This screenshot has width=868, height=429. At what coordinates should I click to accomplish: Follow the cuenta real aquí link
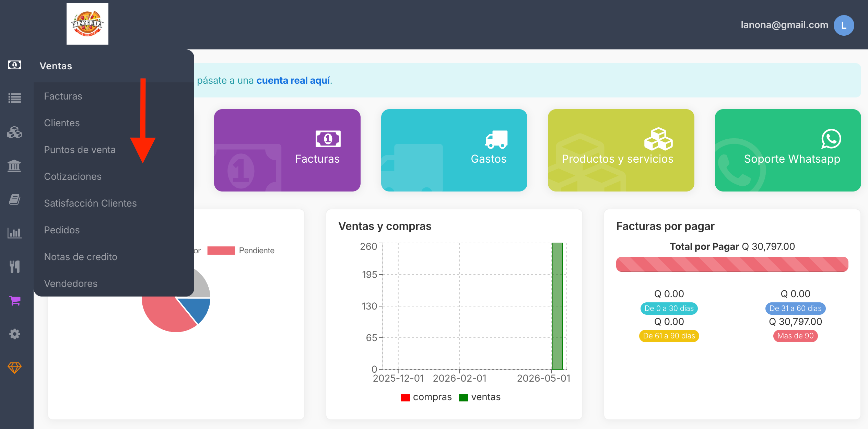(x=293, y=80)
